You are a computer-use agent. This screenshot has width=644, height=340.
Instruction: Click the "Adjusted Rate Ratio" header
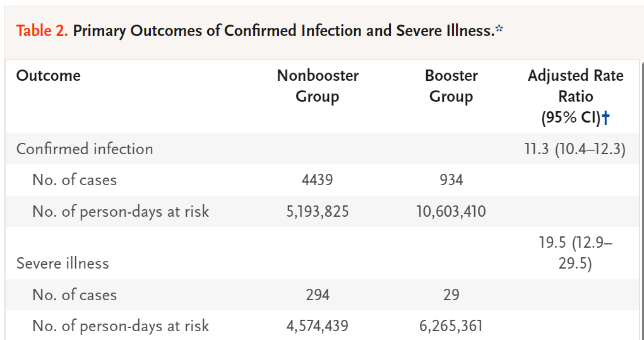pyautogui.click(x=575, y=86)
